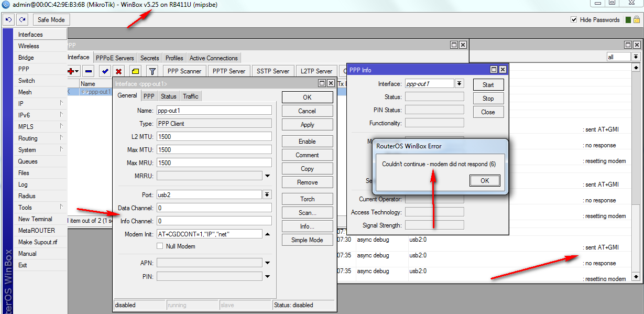This screenshot has width=644, height=314.
Task: Open the 'all' filter dropdown in log window
Action: (x=636, y=57)
